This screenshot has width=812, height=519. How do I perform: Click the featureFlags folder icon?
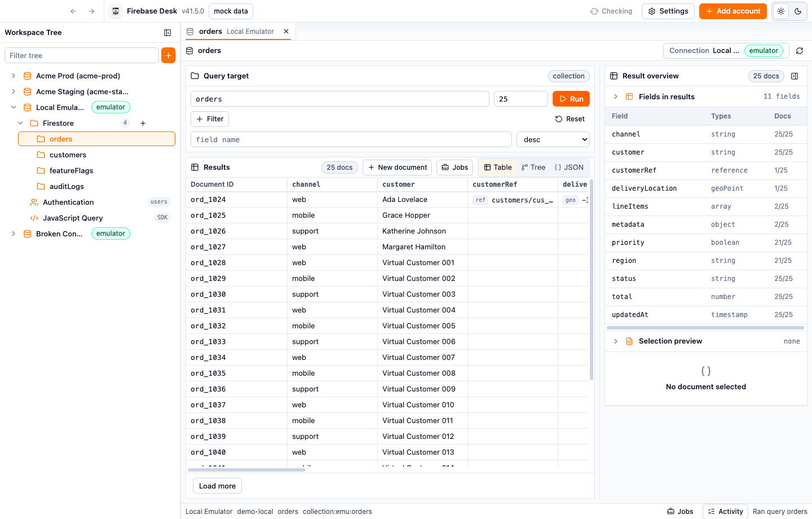click(41, 170)
